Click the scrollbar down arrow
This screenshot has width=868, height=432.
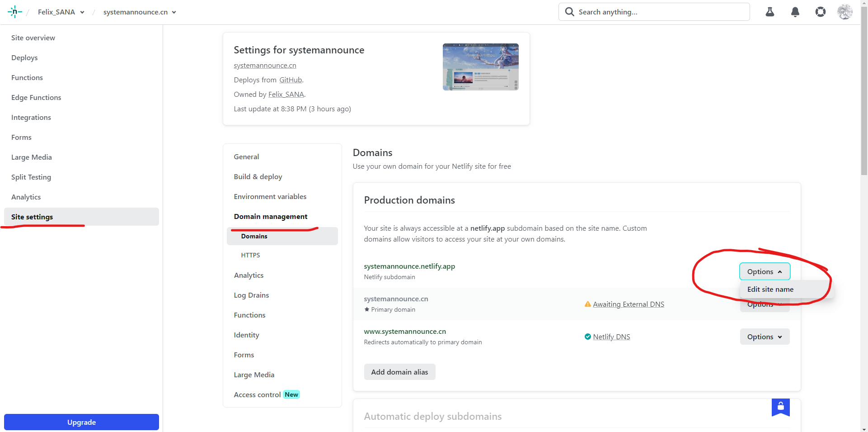click(864, 429)
